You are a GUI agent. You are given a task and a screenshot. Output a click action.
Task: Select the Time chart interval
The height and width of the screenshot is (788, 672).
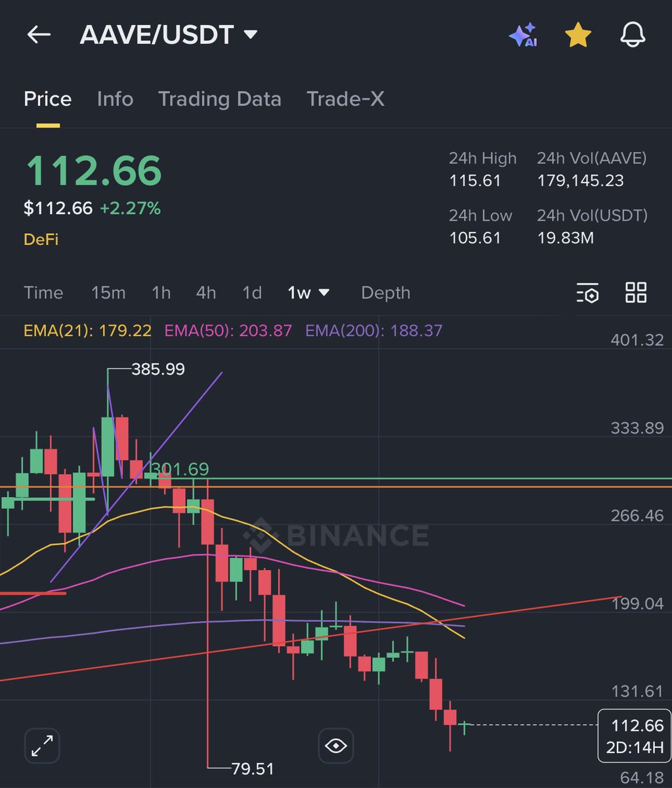43,293
